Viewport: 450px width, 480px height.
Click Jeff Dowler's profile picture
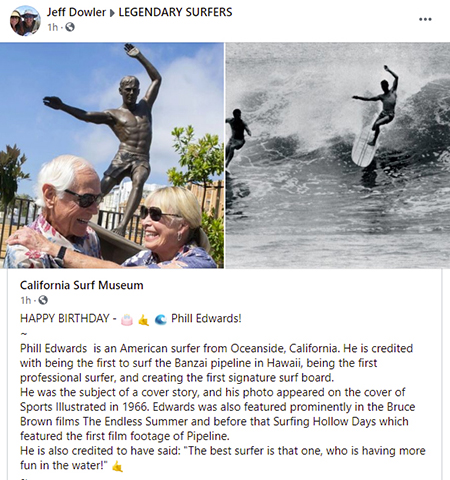pyautogui.click(x=25, y=21)
